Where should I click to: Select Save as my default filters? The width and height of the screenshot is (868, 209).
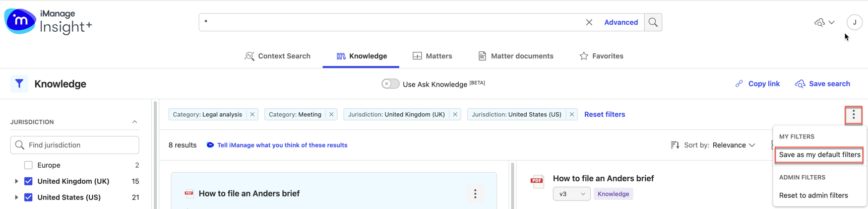[819, 155]
